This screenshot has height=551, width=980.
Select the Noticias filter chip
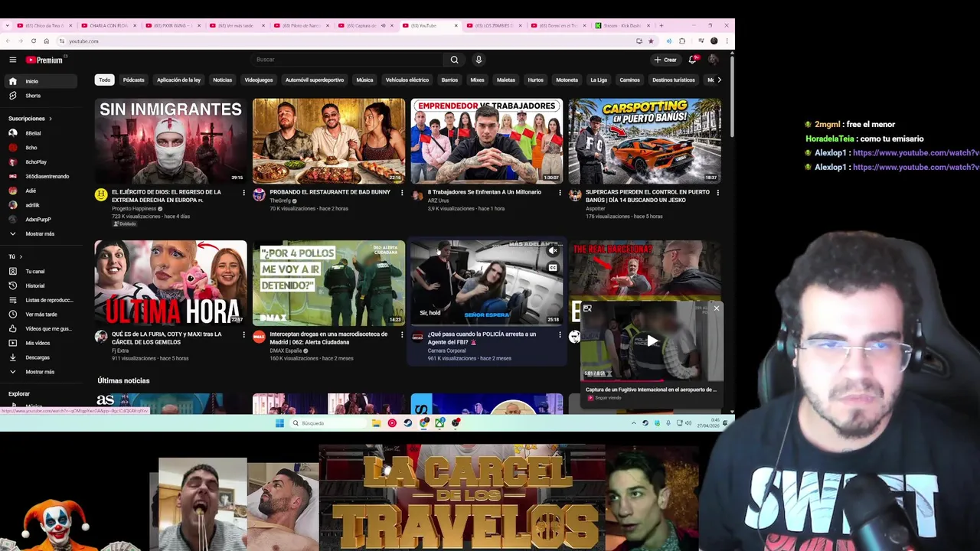(x=222, y=80)
